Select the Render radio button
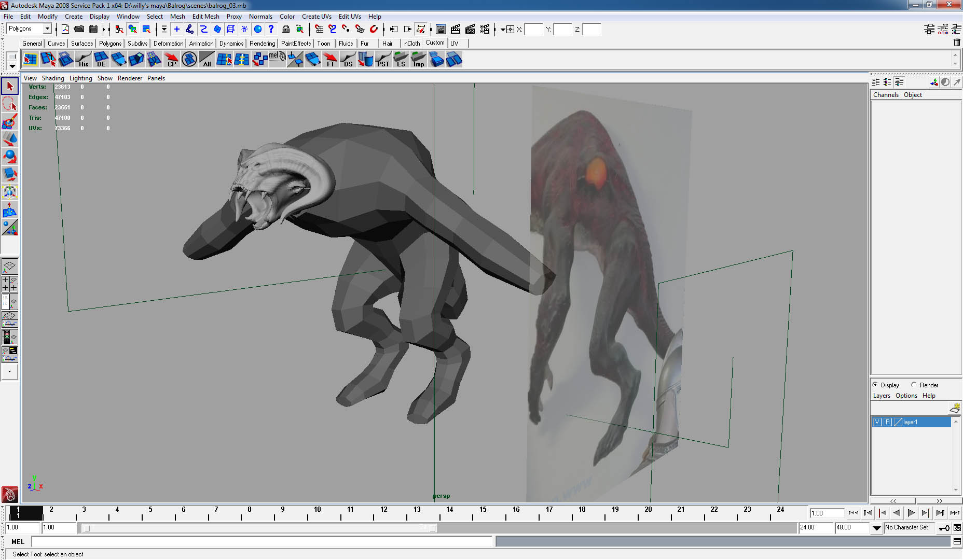 tap(914, 385)
